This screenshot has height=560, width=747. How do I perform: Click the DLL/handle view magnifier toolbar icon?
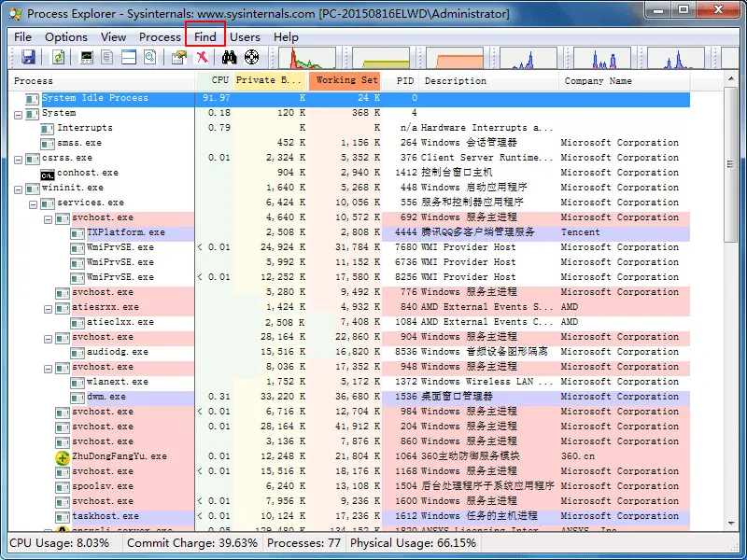click(150, 58)
